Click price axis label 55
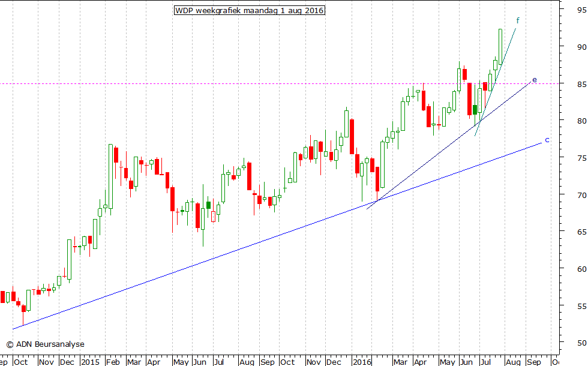This screenshot has height=366, width=588. click(x=581, y=307)
